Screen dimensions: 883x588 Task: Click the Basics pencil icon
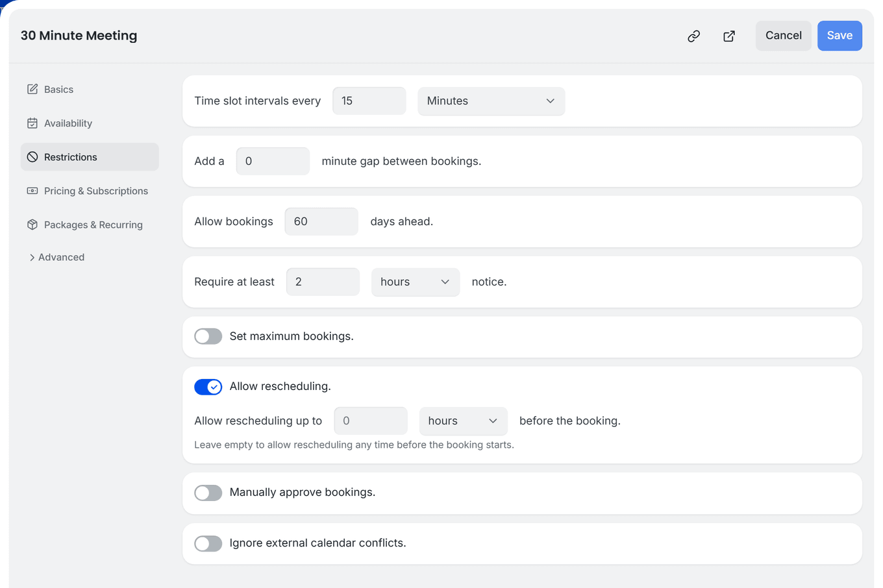click(32, 89)
